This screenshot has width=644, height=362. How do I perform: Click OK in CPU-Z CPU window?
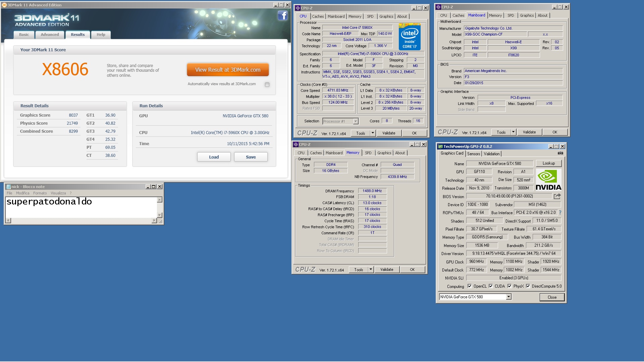coord(414,133)
